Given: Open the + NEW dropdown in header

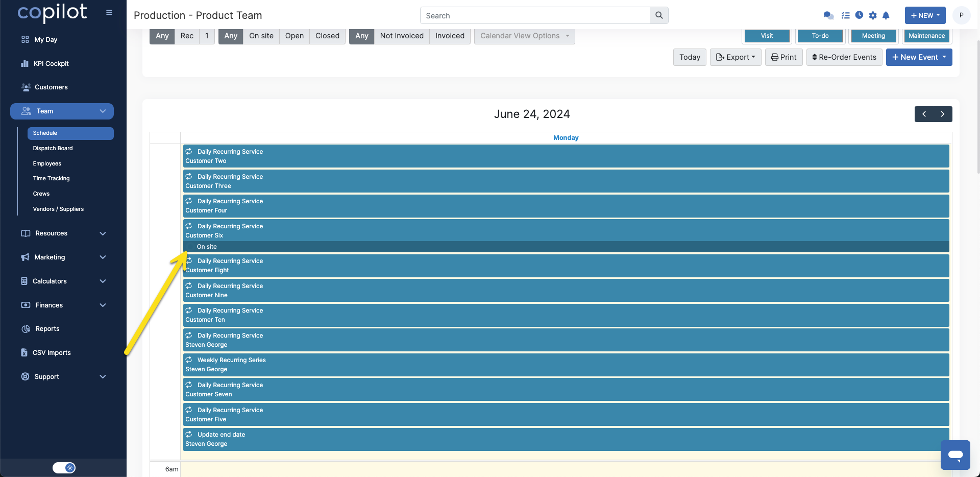Looking at the screenshot, I should pyautogui.click(x=925, y=15).
